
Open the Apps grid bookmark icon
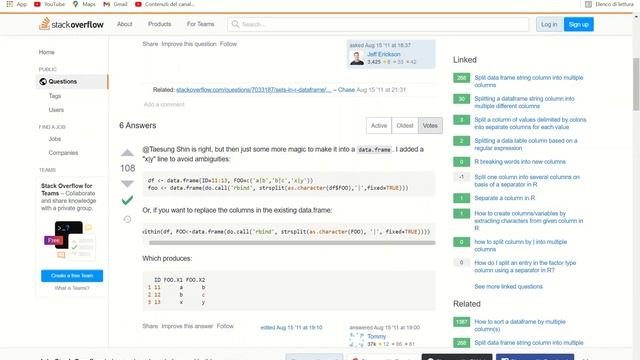9,4
